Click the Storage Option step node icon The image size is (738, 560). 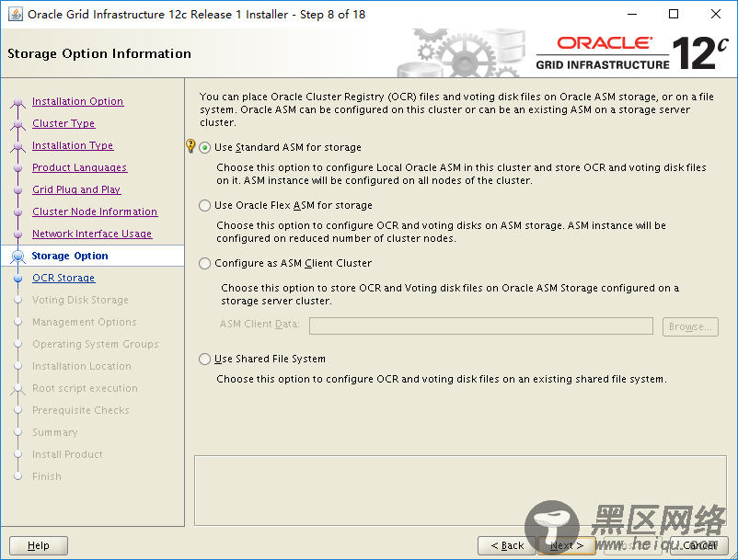(17, 257)
